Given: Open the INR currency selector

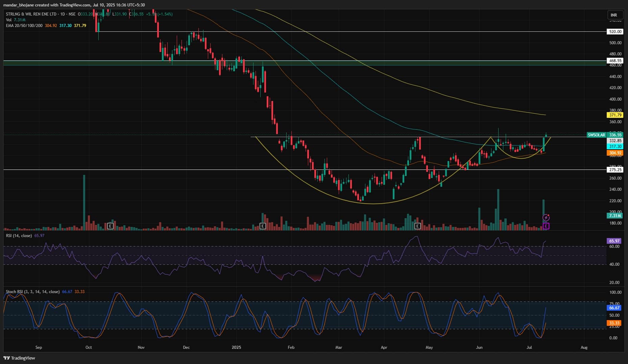Looking at the screenshot, I should coord(613,15).
